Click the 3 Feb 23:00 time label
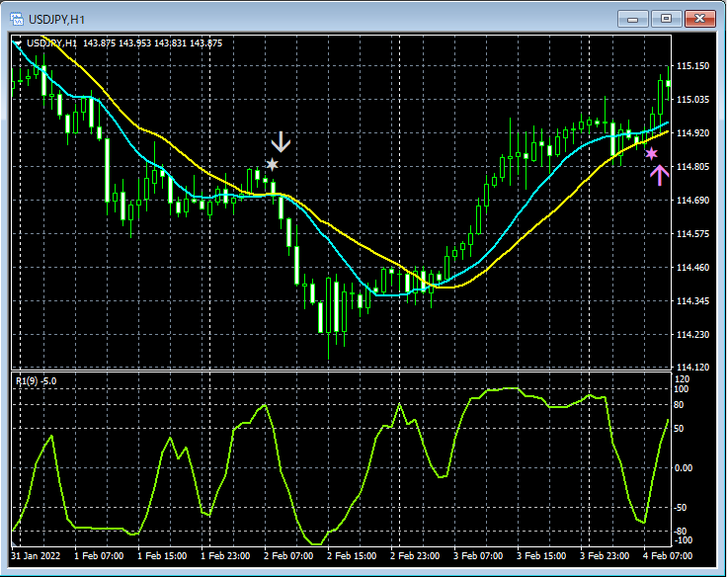The image size is (728, 577). 605,556
